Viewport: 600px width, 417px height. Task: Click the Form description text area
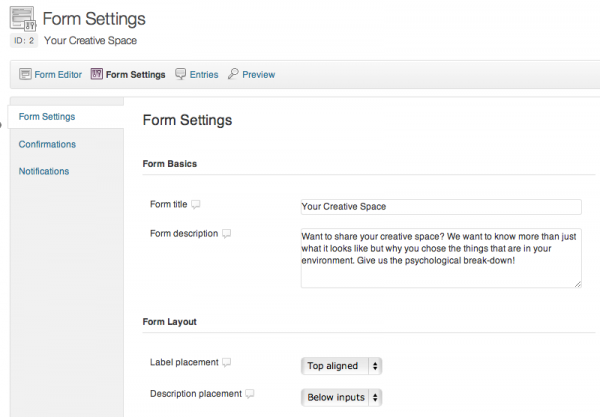tap(441, 258)
